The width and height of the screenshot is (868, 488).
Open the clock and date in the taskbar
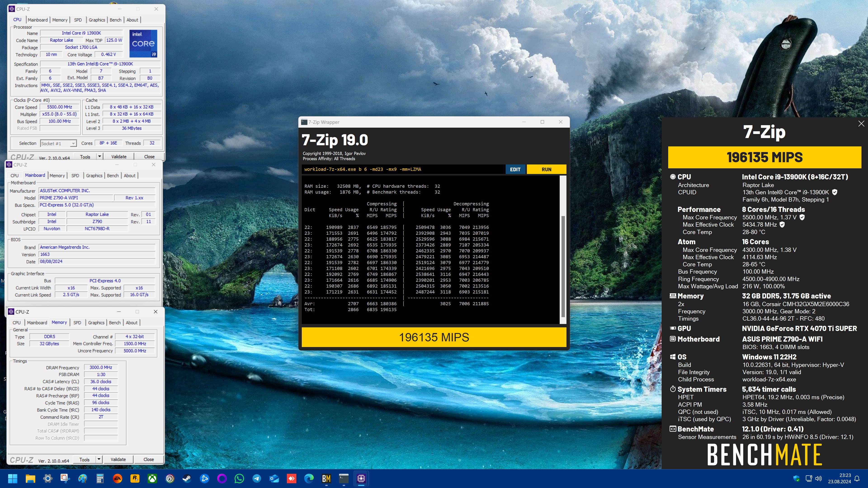point(840,478)
